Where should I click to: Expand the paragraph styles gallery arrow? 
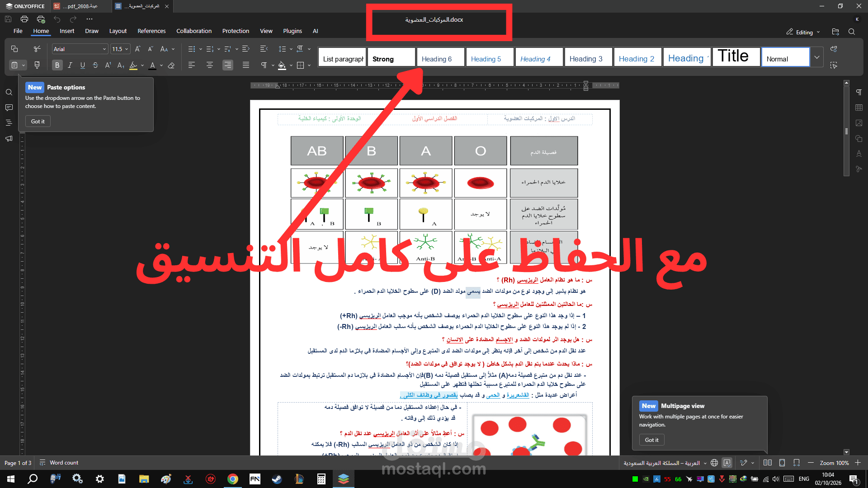[x=817, y=57]
